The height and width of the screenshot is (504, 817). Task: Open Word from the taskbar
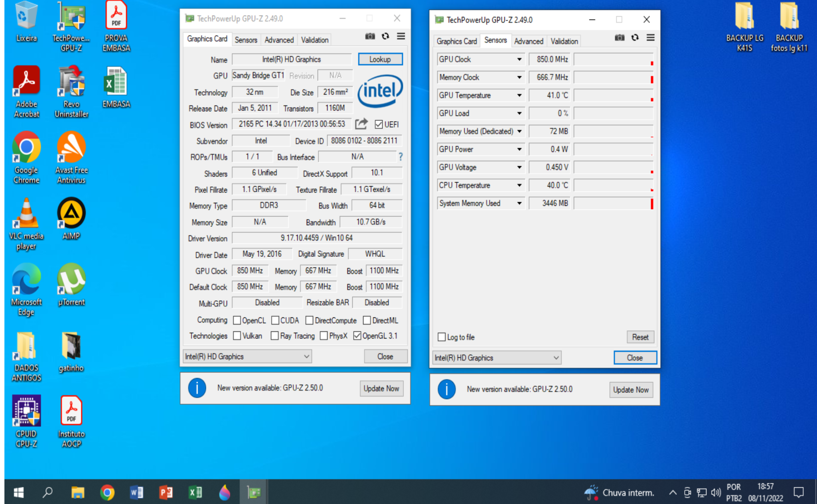click(x=136, y=493)
